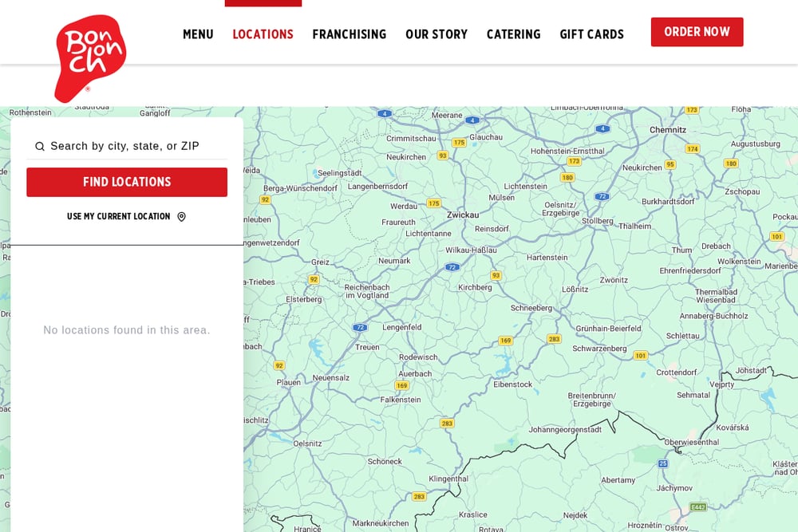798x532 pixels.
Task: Go to Gift Cards
Action: point(592,34)
